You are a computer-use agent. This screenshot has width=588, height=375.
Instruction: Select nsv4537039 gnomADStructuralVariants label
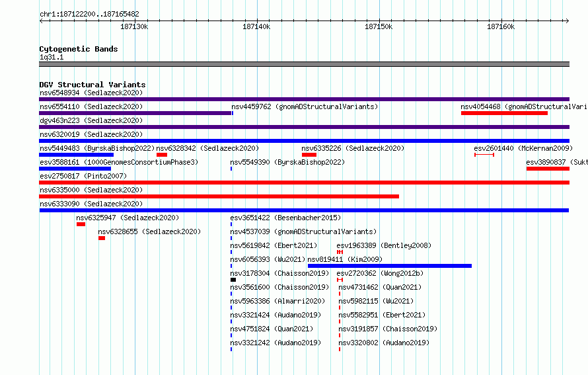coord(303,231)
